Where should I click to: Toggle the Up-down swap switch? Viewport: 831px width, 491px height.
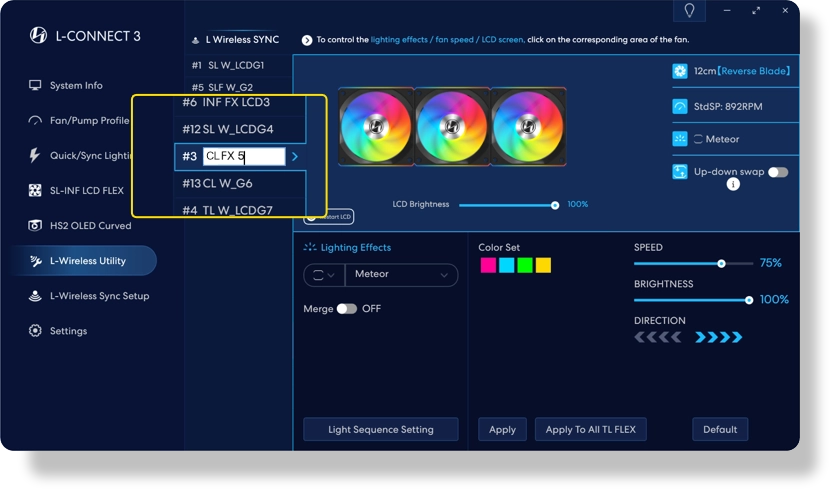coord(778,172)
